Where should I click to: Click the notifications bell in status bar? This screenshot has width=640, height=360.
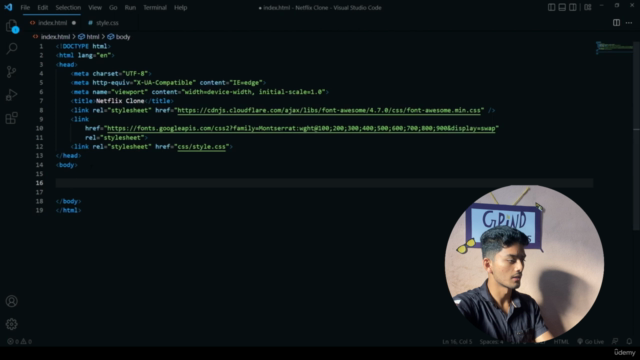tap(629, 341)
